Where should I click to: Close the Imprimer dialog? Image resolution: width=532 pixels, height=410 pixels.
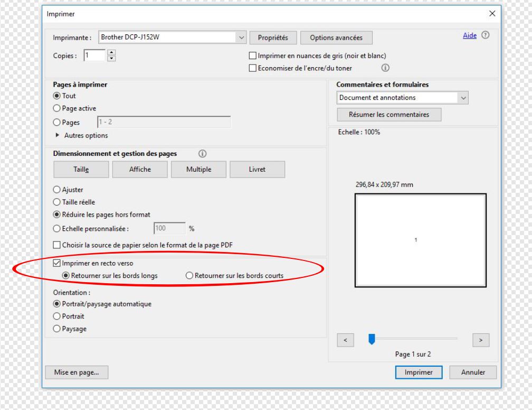tap(492, 13)
